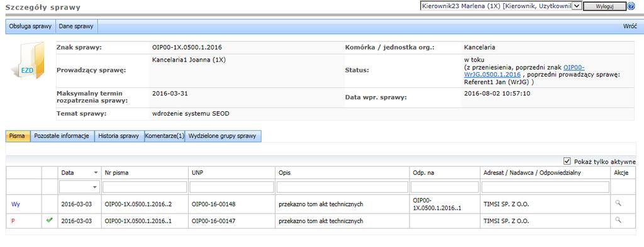The height and width of the screenshot is (247, 644).
Task: Click the subject text wdrożenie systemu SEOD
Action: click(x=191, y=114)
